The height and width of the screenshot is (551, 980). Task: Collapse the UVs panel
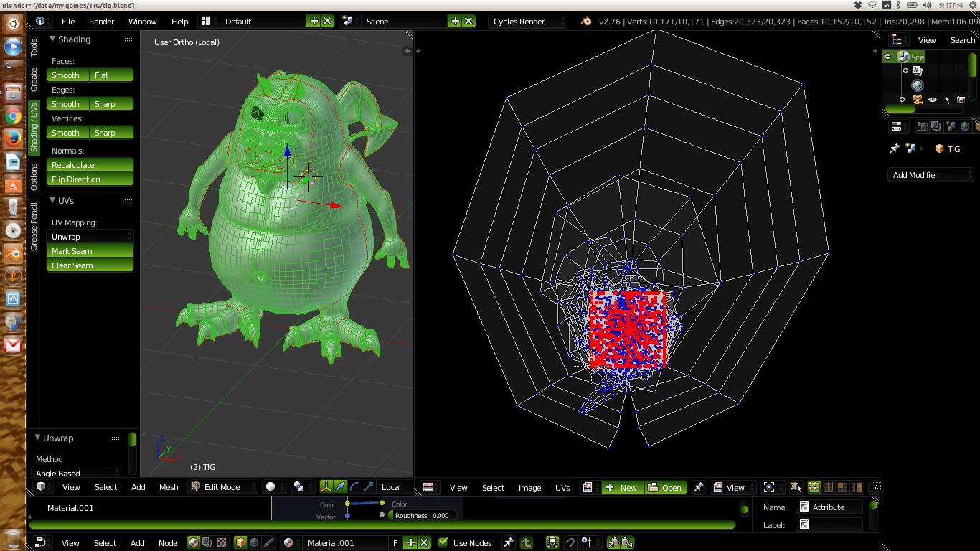[52, 200]
